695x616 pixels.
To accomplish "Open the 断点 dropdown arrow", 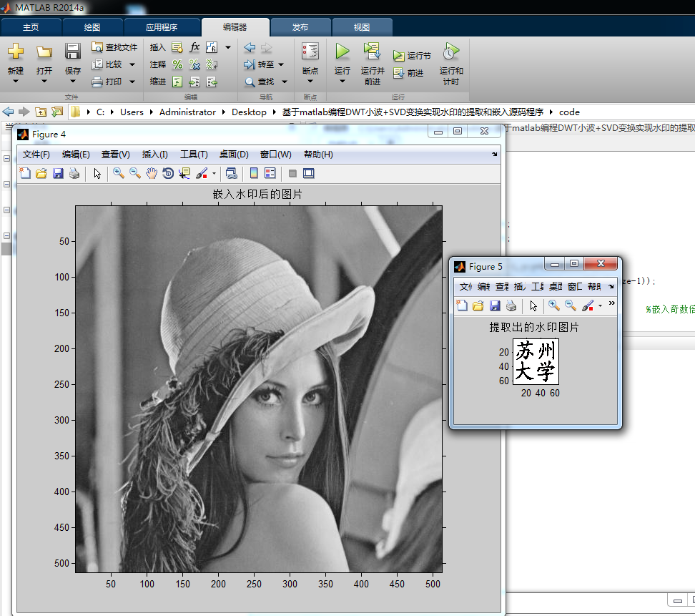I will (310, 81).
